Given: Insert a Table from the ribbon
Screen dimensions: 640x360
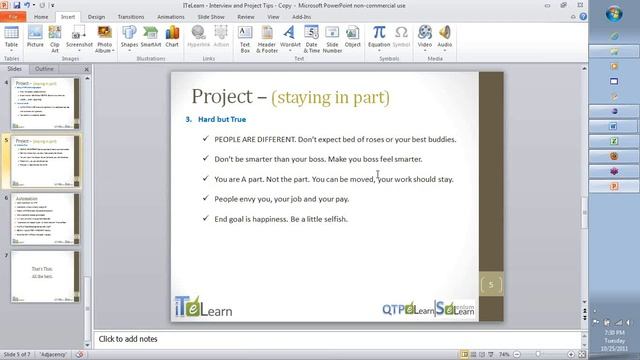Looking at the screenshot, I should (x=11, y=36).
